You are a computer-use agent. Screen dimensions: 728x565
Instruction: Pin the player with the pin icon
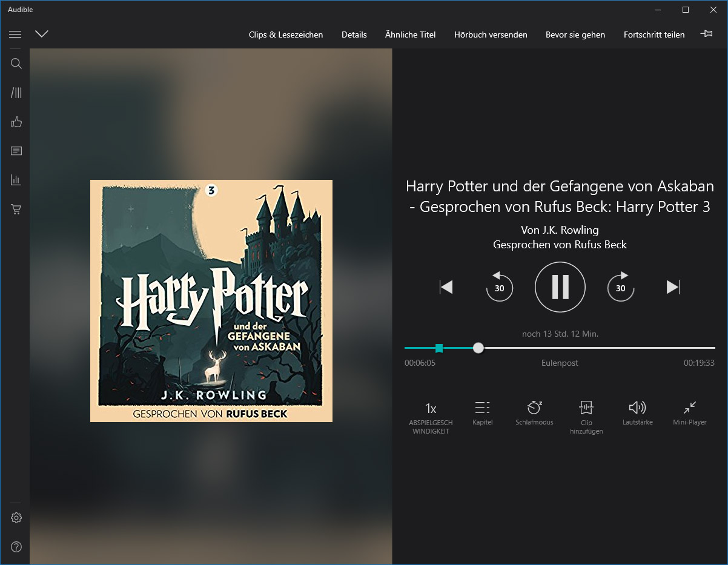pos(706,34)
